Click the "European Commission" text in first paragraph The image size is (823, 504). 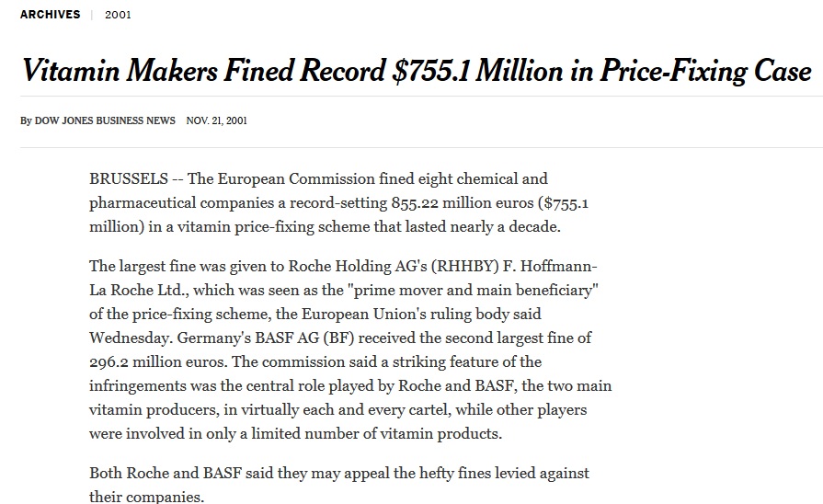click(280, 178)
